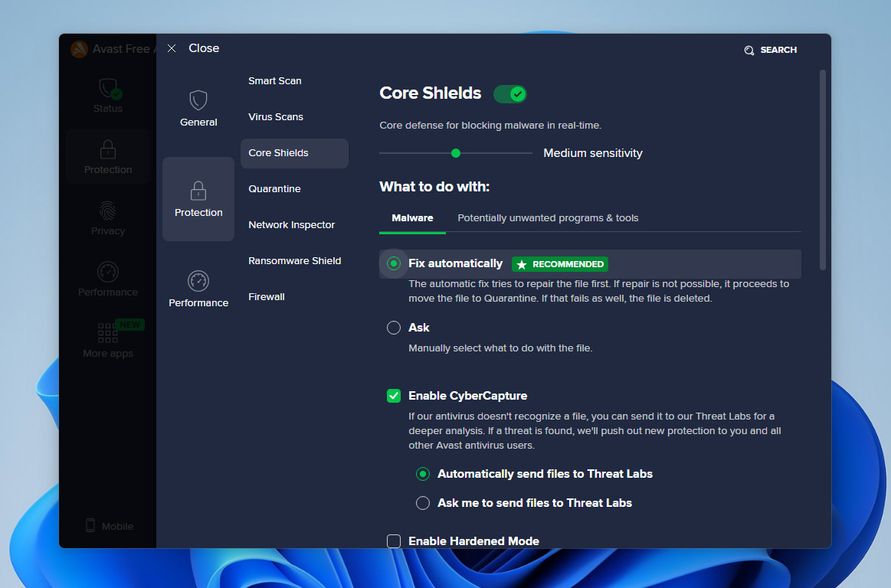Open Ransomware Shield settings

[294, 261]
